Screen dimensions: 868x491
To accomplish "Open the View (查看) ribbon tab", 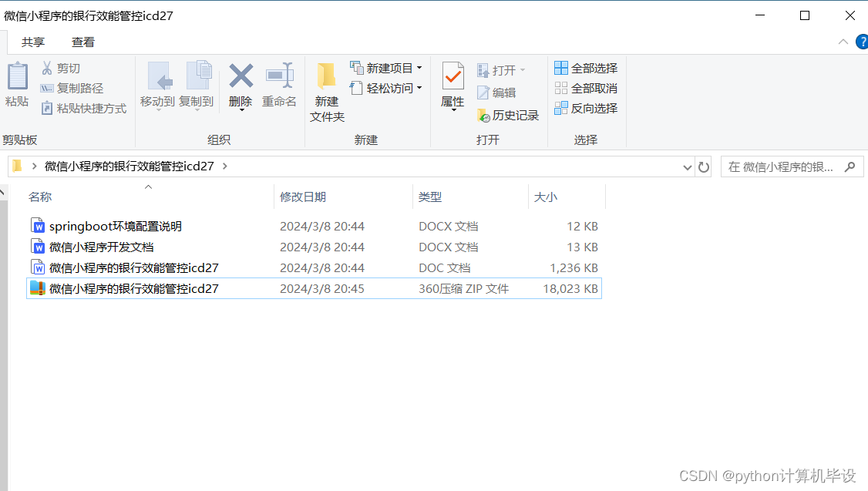I will 83,42.
